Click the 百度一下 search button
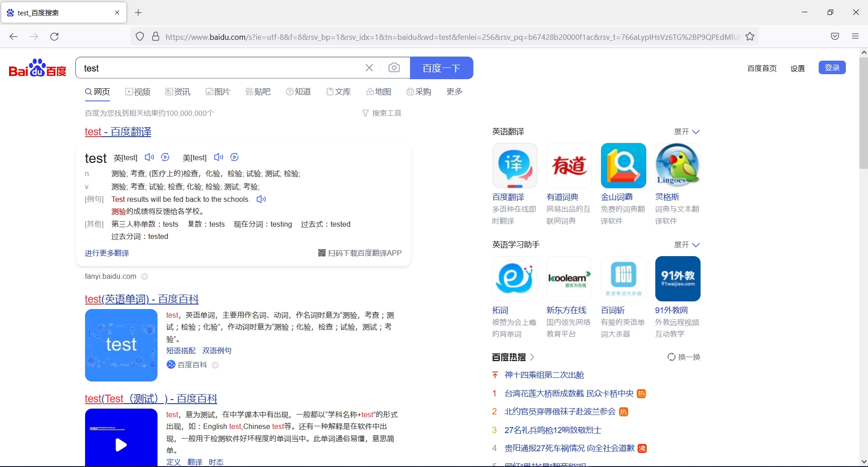Image resolution: width=868 pixels, height=467 pixels. (441, 67)
